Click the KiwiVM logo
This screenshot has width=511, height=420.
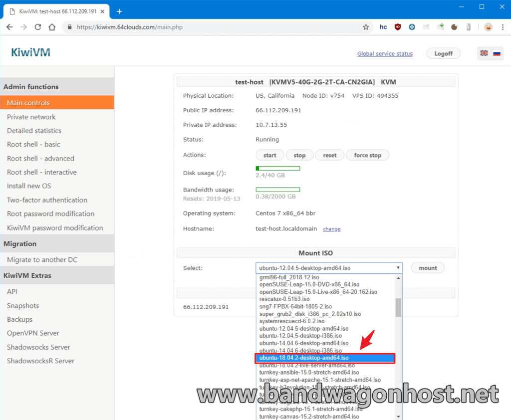[x=30, y=52]
